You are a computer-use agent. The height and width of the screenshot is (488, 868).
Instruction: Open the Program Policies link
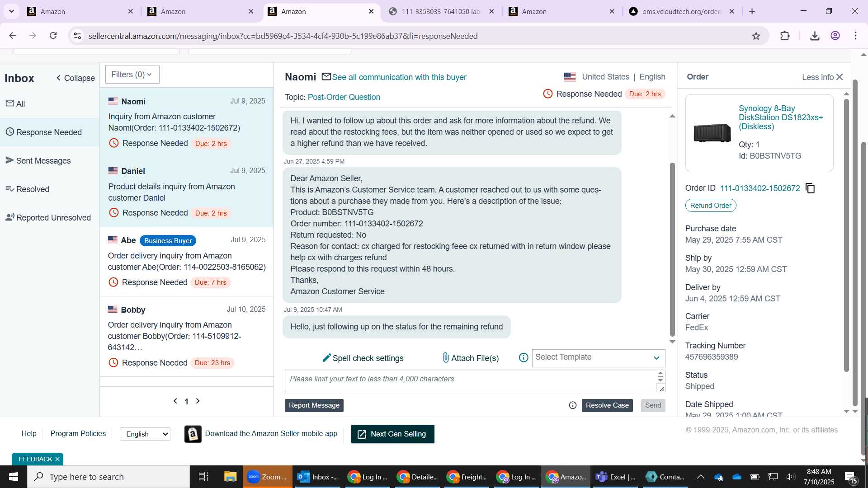78,433
